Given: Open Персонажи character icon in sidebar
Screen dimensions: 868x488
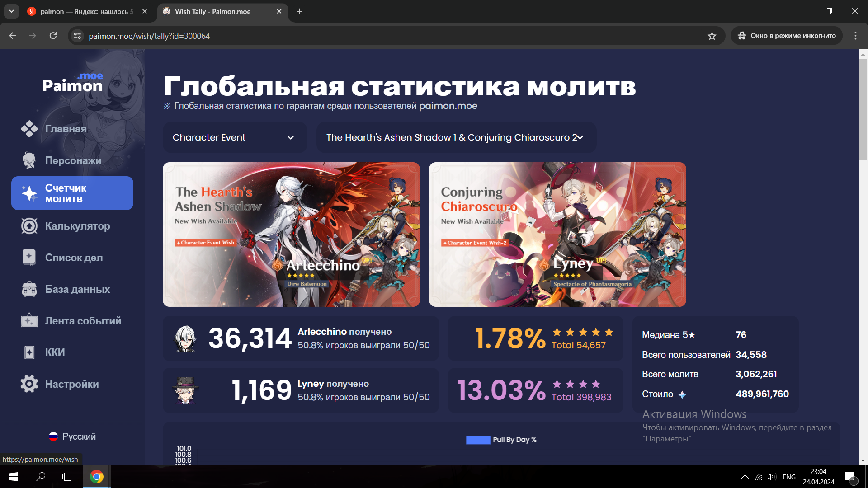Looking at the screenshot, I should pos(29,160).
